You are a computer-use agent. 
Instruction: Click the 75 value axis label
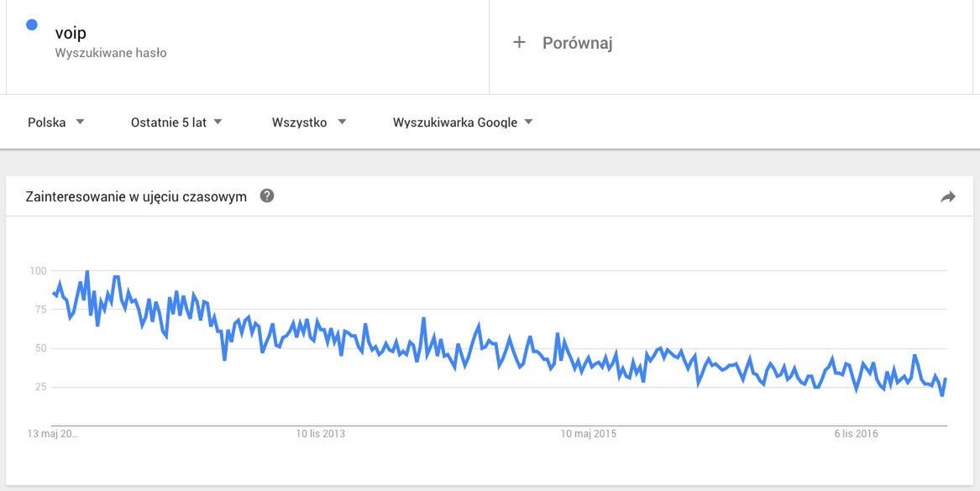click(39, 309)
